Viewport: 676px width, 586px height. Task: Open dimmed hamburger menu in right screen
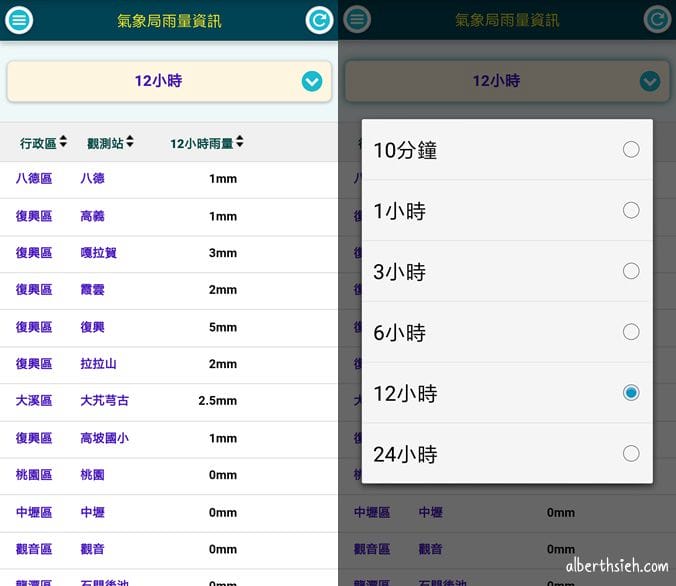(x=357, y=19)
